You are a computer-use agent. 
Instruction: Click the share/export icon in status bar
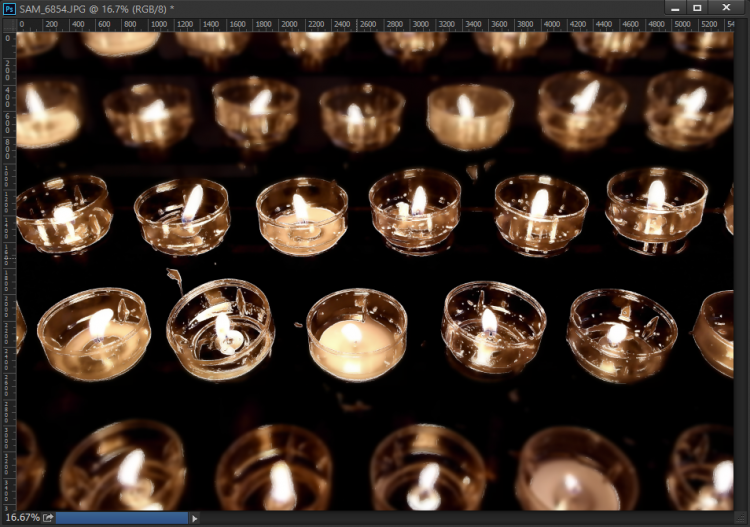48,517
